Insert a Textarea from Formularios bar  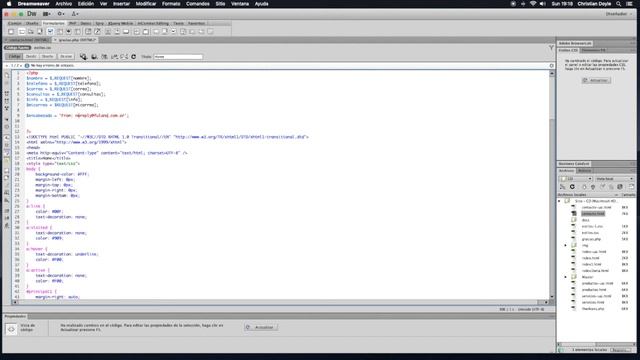[40, 31]
